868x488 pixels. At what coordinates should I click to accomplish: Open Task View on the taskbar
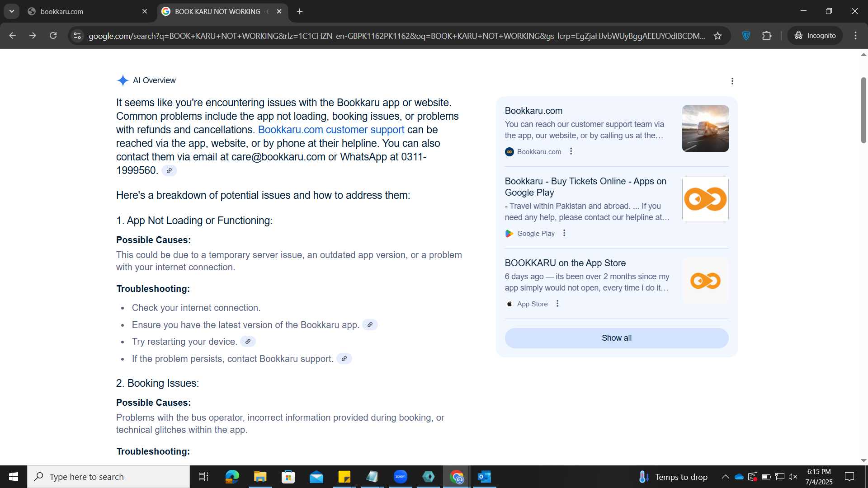203,477
